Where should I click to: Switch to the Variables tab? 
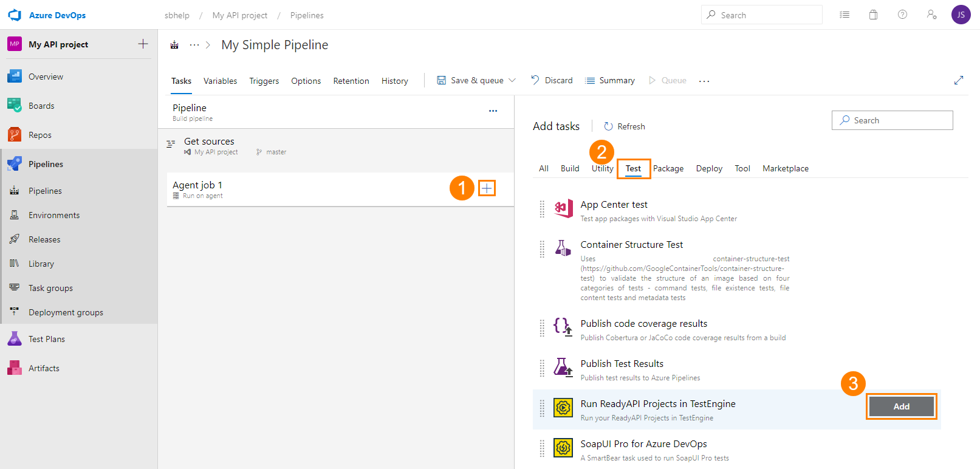[220, 81]
